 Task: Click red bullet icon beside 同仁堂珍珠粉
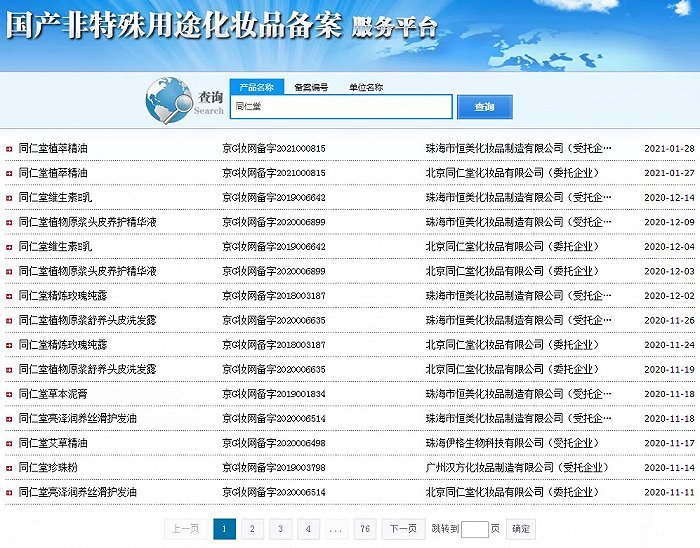pyautogui.click(x=9, y=468)
